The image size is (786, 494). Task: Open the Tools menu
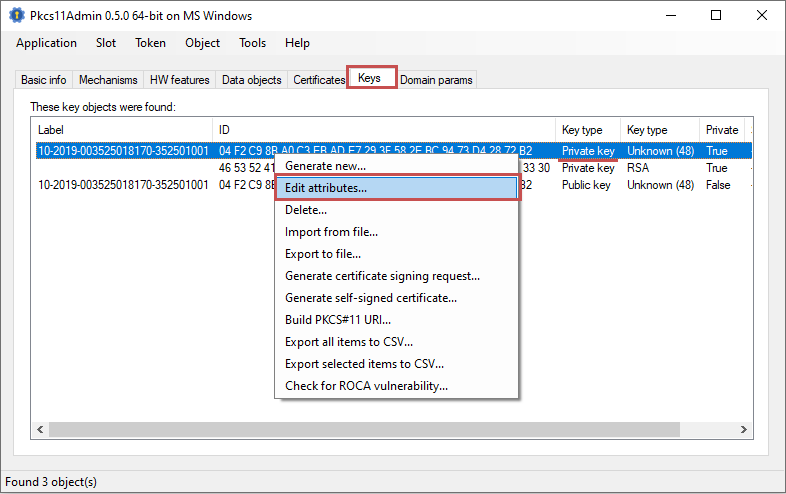pos(252,43)
